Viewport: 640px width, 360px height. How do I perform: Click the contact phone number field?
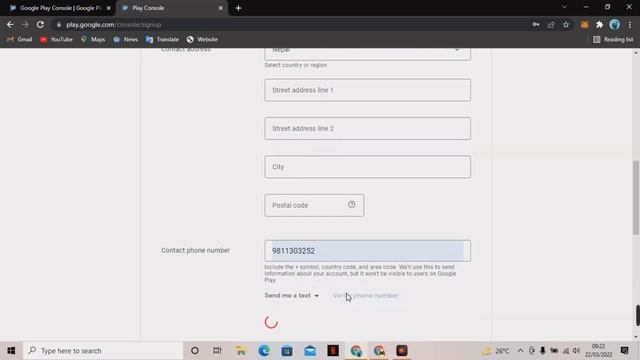click(367, 251)
